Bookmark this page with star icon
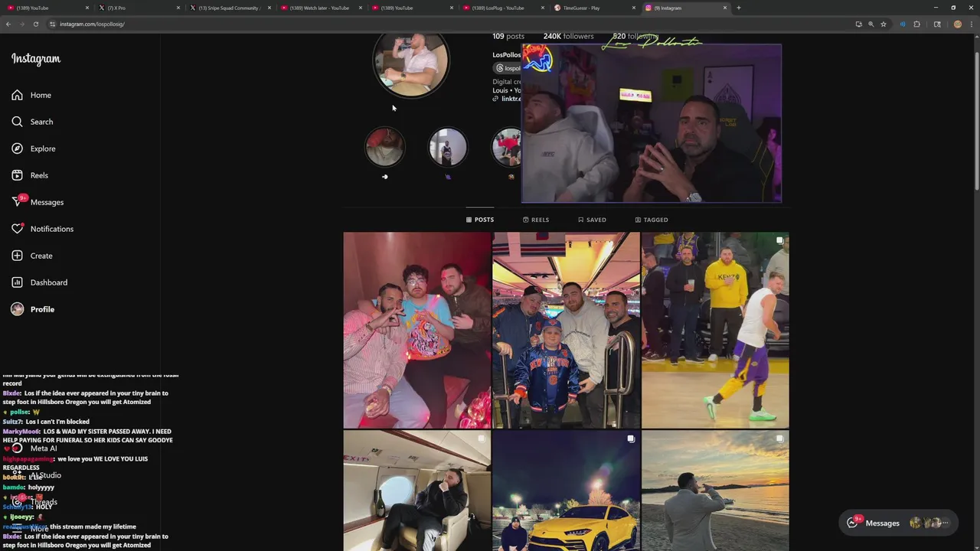 884,24
